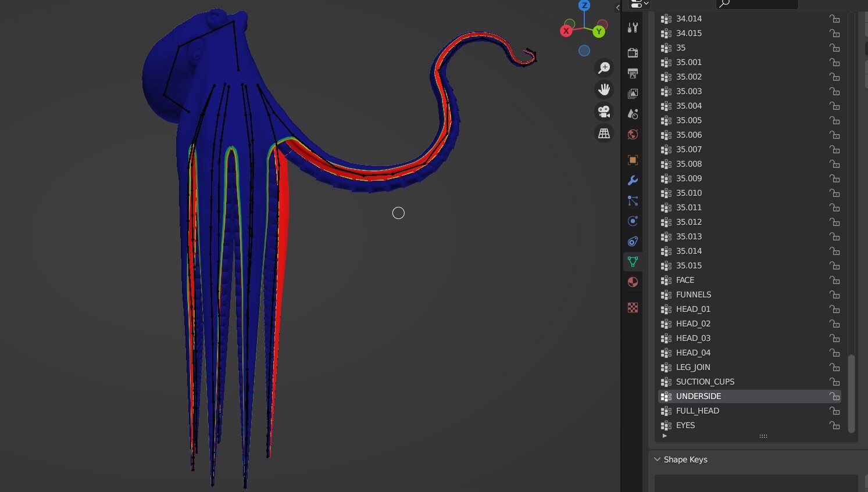Open the editor type dropdown menu
Viewport: 868px width, 492px height.
639,3
